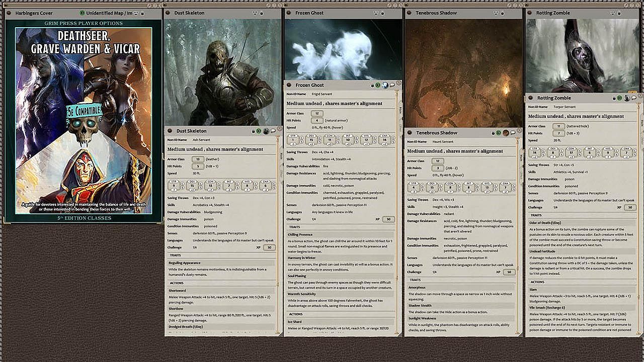This screenshot has height=362, width=644.
Task: Click the link icon beside Harbingers Cover title
Action: 8,13
